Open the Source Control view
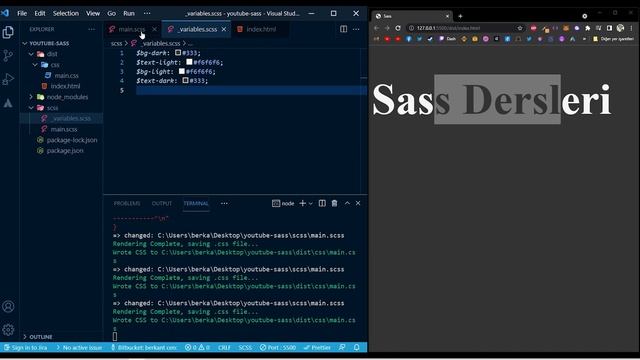Screen dimensions: 640x360 click(8, 55)
